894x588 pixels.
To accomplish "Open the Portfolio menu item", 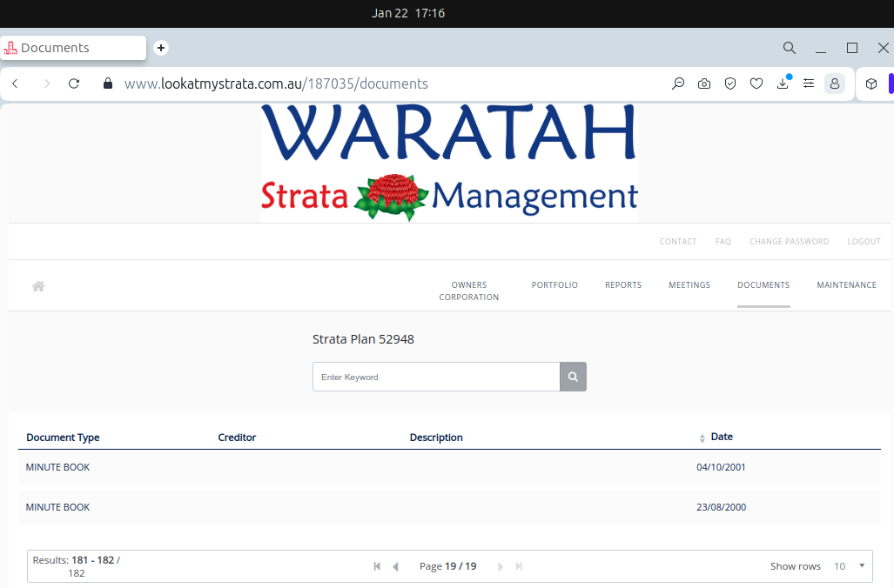I will click(555, 285).
